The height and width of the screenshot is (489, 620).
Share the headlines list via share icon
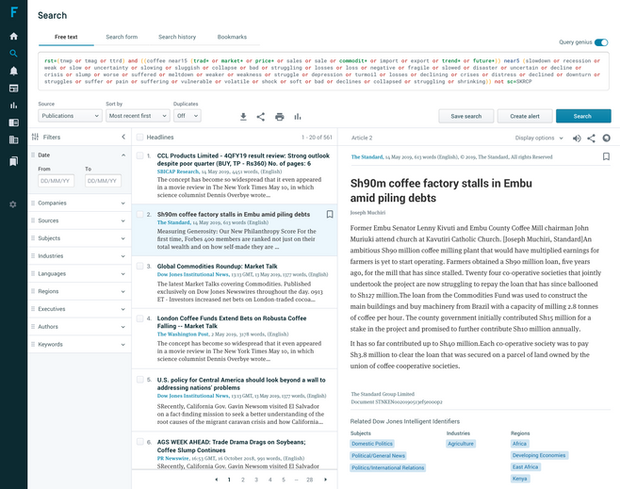pos(261,116)
